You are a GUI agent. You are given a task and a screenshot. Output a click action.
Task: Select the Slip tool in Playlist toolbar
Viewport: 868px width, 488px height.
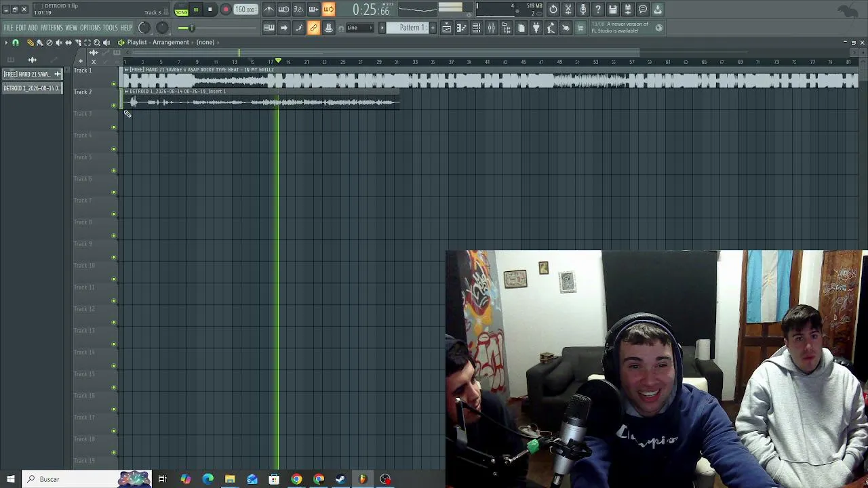[x=68, y=43]
